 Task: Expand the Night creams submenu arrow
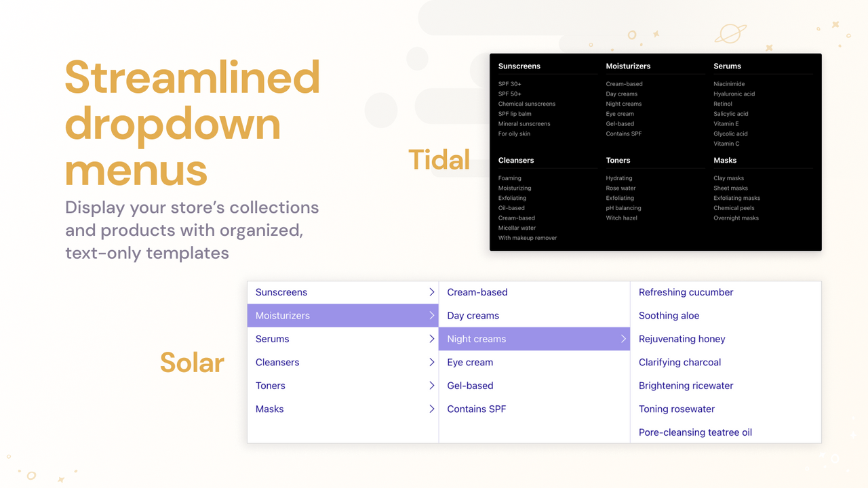coord(623,339)
